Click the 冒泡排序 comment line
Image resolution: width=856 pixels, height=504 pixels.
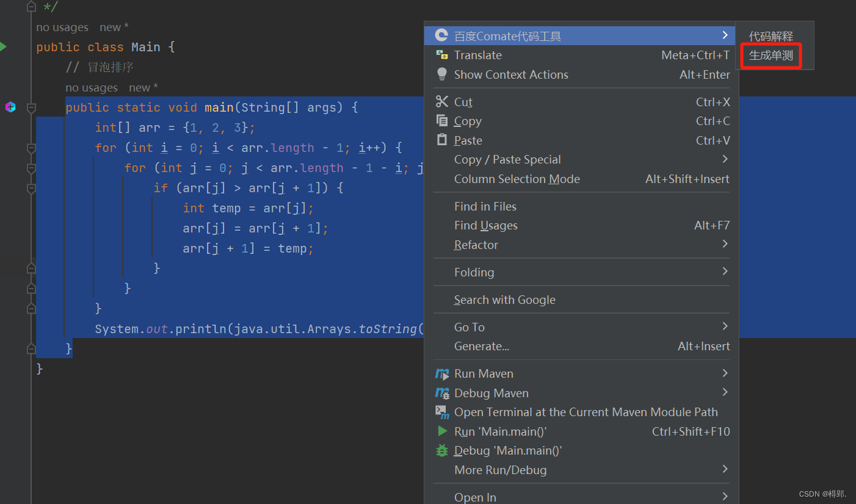[x=100, y=67]
